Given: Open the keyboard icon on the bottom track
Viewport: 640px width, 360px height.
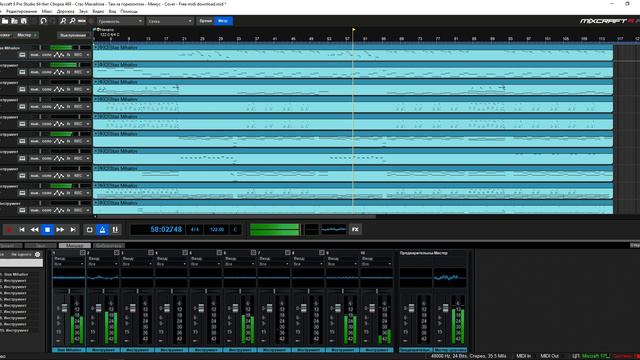Looking at the screenshot, I should (x=22, y=210).
